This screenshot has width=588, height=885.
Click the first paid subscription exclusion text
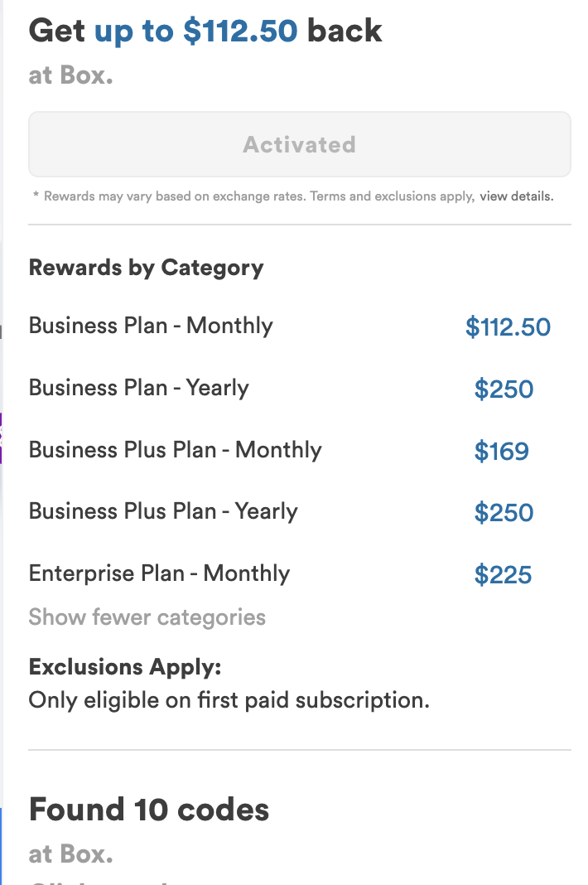point(229,700)
